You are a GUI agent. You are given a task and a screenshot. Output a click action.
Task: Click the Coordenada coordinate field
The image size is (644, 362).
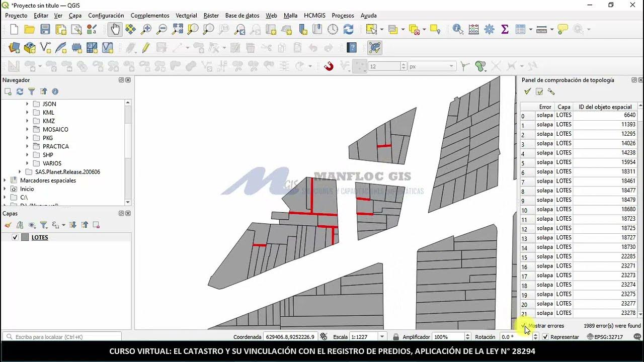(x=290, y=337)
